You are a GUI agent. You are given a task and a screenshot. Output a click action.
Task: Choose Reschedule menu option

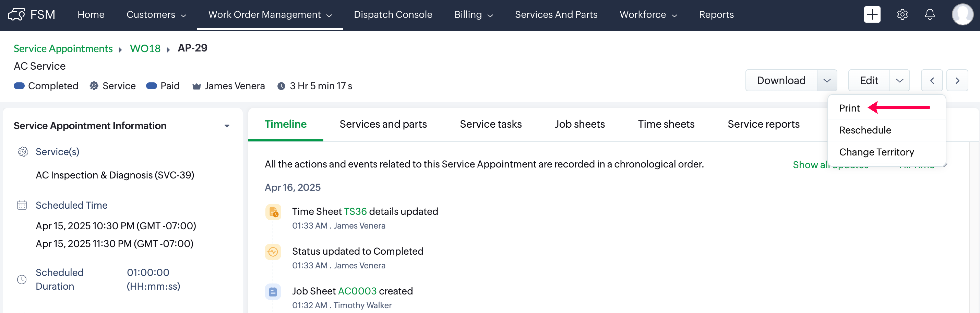865,130
